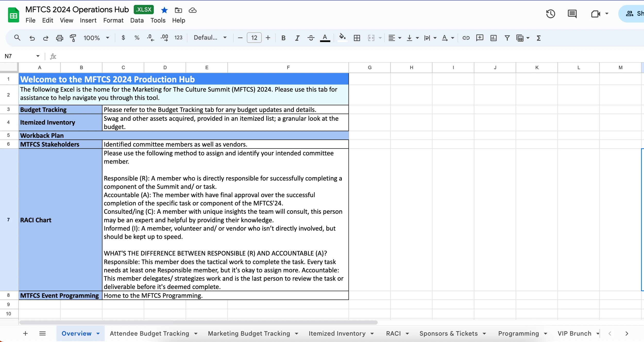
Task: Click the Merge cells icon
Action: pos(371,38)
